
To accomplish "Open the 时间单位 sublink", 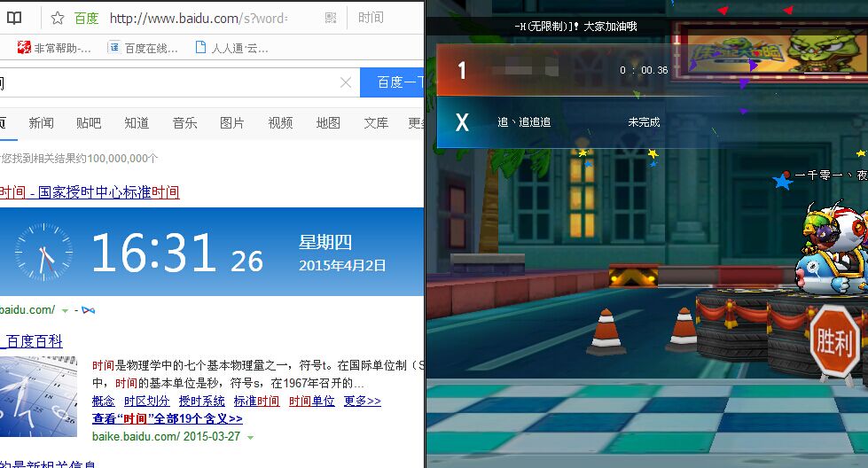I will [x=312, y=401].
